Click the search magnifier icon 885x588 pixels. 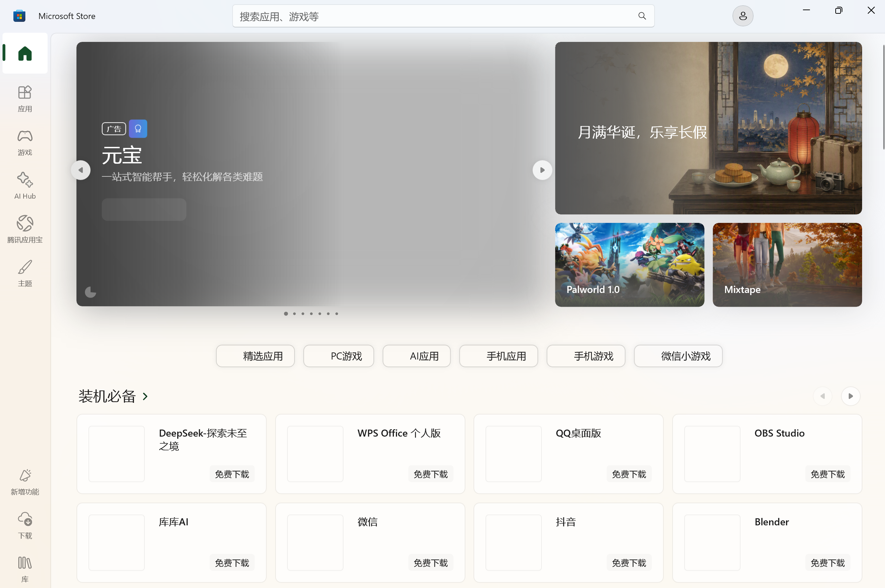click(x=642, y=16)
